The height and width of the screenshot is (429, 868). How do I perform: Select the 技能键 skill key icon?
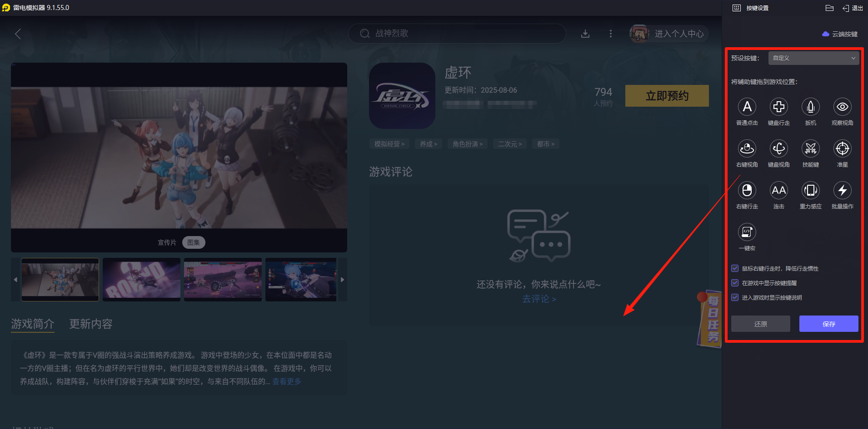coord(810,148)
